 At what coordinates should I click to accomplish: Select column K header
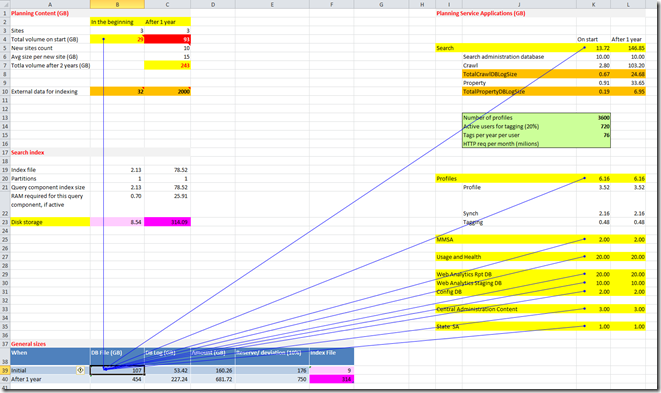(593, 5)
